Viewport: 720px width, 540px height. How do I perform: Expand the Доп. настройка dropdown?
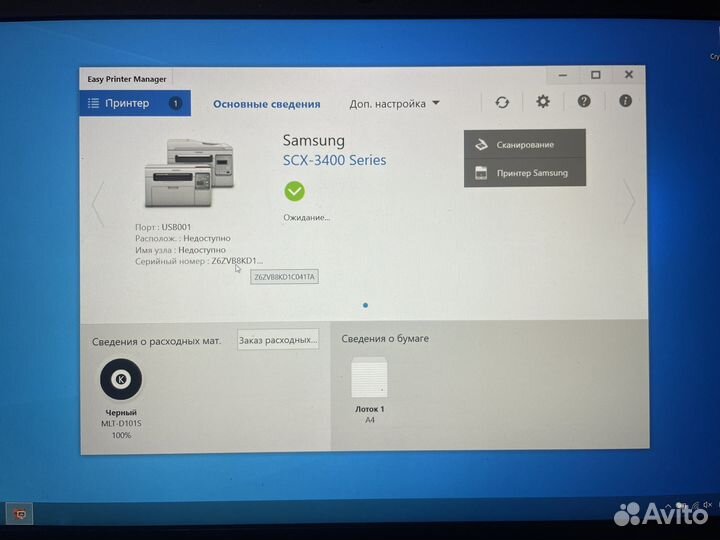[394, 104]
